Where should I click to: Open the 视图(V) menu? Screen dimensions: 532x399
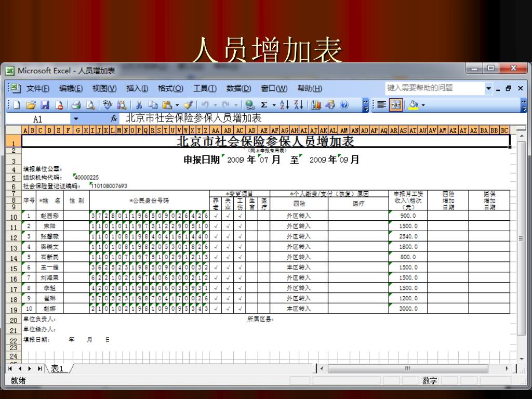tap(104, 88)
